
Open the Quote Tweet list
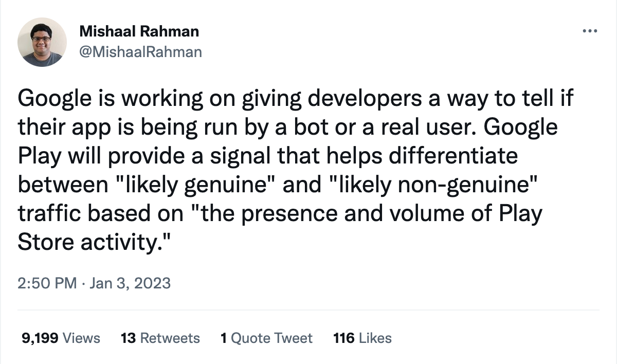[271, 338]
